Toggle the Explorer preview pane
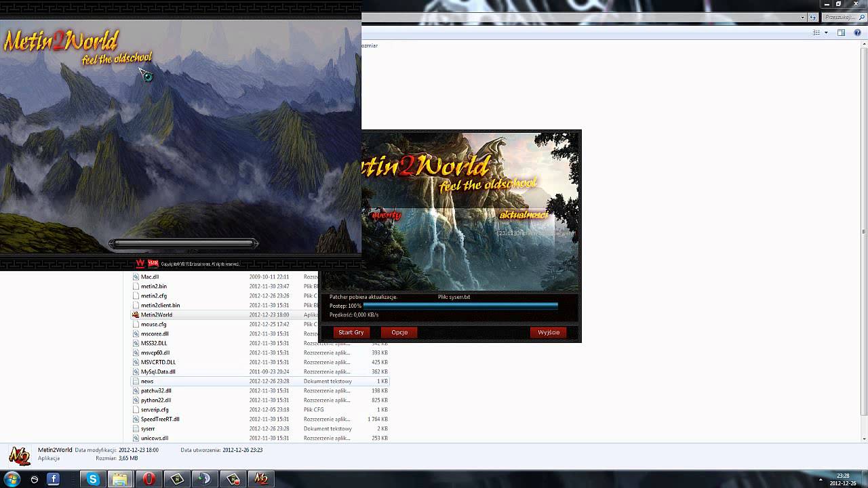This screenshot has width=868, height=488. 841,33
